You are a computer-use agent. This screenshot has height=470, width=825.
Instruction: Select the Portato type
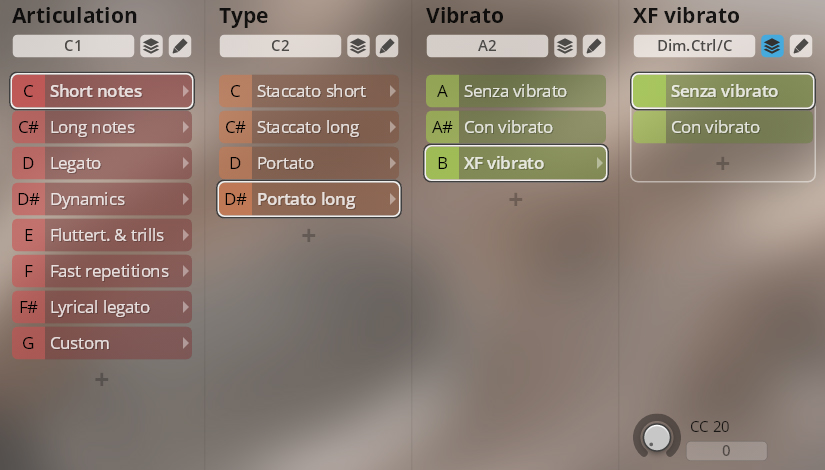tap(308, 163)
